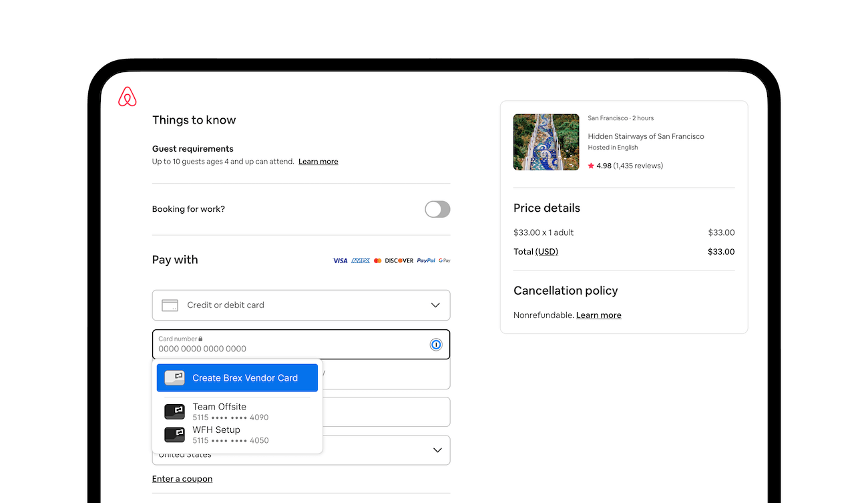Select Create Brex Vendor Card option
868x503 pixels.
[237, 378]
